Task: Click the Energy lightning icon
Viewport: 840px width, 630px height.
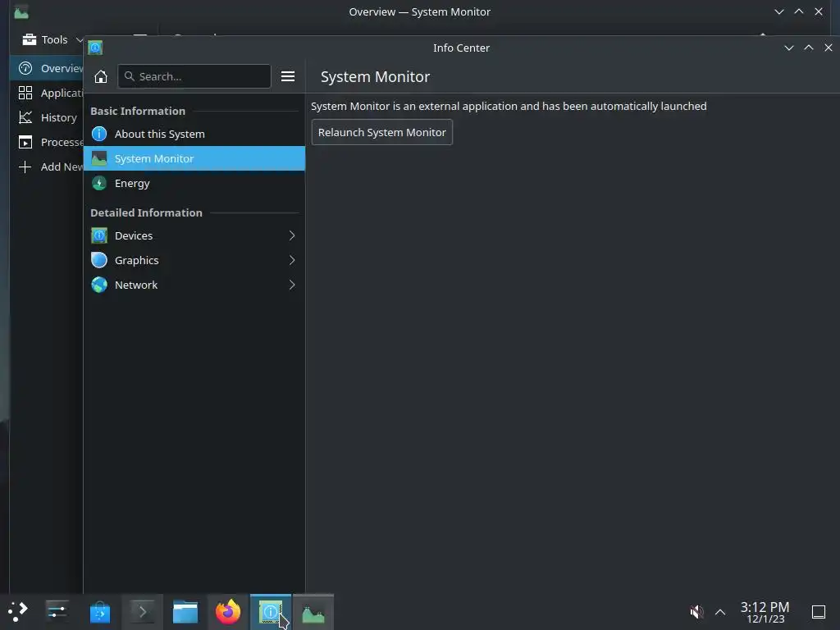Action: [x=99, y=183]
